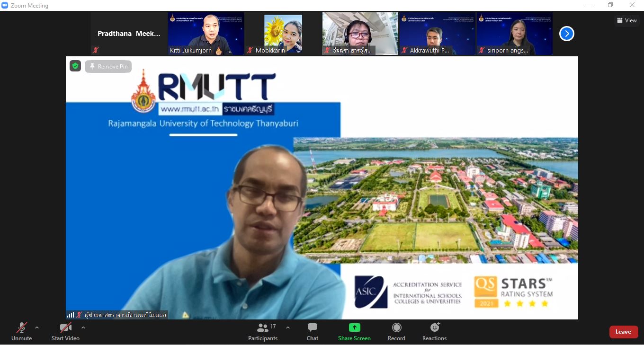The width and height of the screenshot is (644, 345).
Task: Click Remove Pin on pinned video
Action: click(108, 66)
